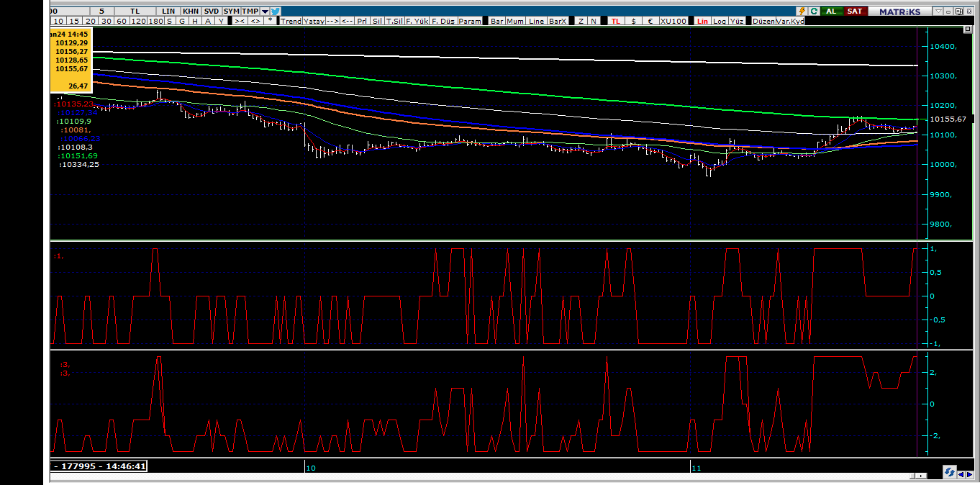
Task: Switch chart type to Mum
Action: tap(515, 21)
